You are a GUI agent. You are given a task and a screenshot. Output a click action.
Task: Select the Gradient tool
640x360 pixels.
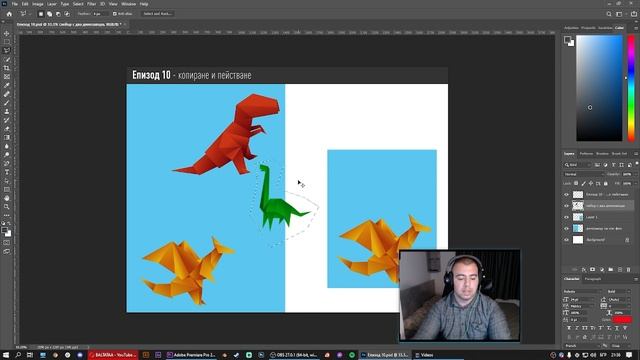tap(7, 137)
